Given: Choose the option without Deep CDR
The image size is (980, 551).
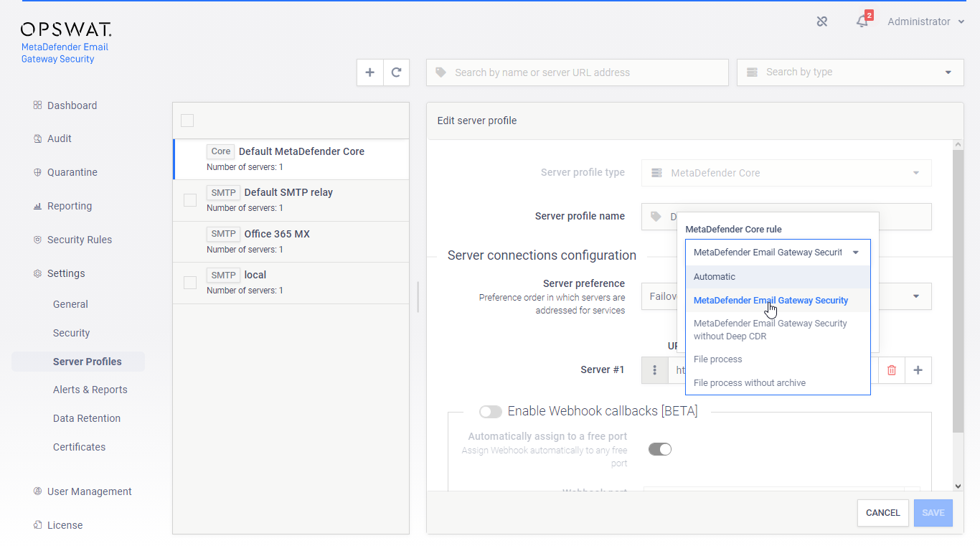Looking at the screenshot, I should point(778,330).
